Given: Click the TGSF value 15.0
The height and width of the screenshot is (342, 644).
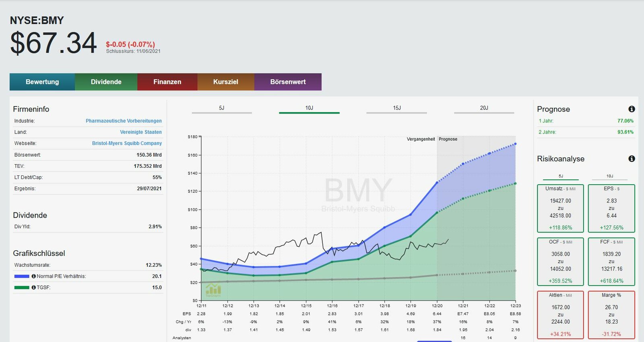Looking at the screenshot, I should 157,288.
